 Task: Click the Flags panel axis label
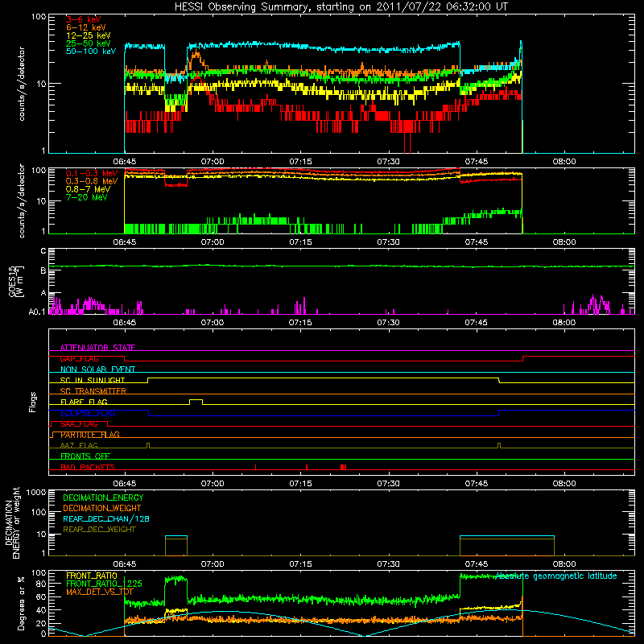point(33,402)
